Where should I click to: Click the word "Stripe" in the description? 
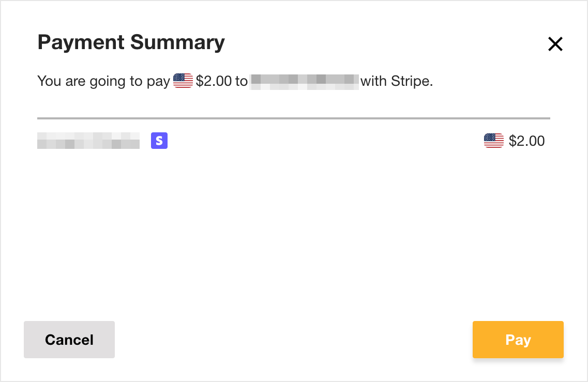click(410, 81)
